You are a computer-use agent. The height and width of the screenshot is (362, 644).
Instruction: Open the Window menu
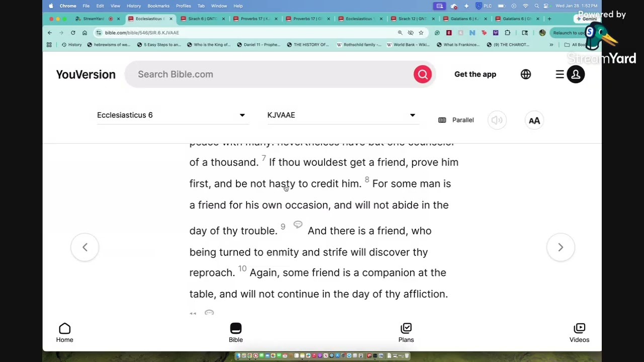coord(219,6)
